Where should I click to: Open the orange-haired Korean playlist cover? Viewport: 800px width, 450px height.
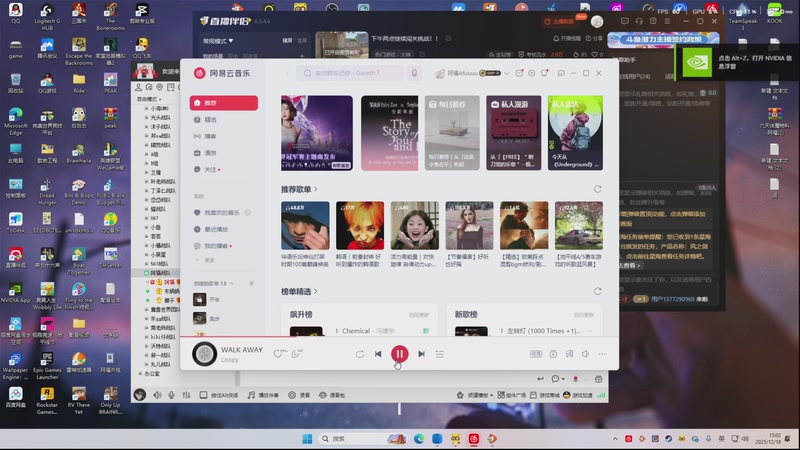coord(360,226)
